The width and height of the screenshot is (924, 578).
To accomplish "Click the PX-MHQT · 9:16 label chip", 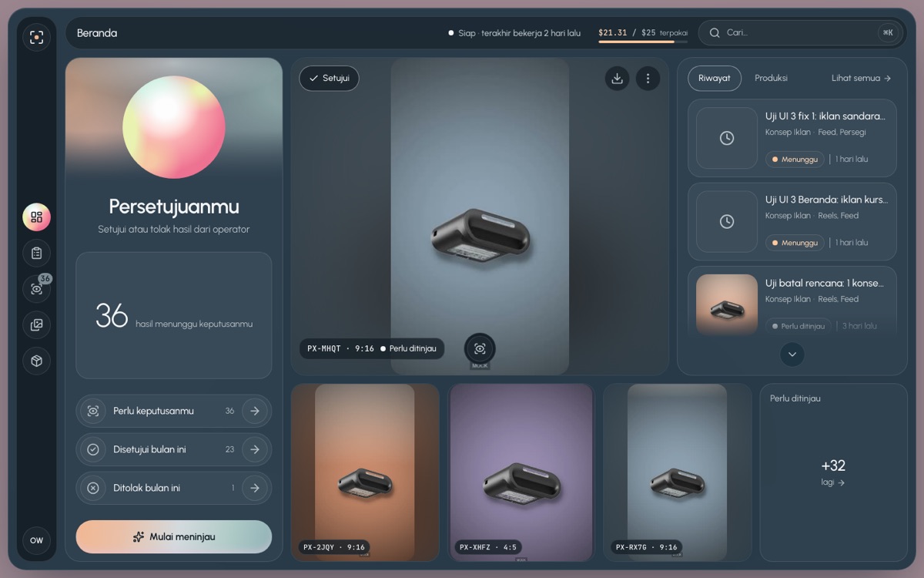I will pos(372,348).
